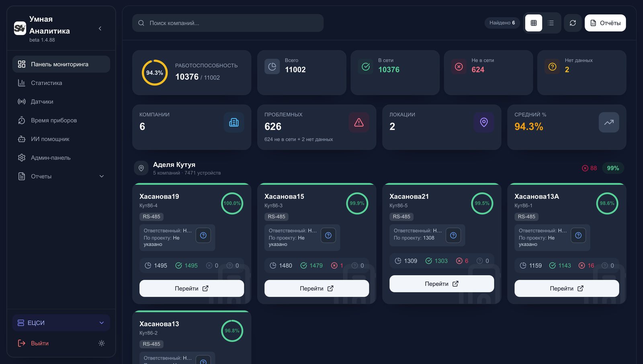Click the help icon on Хасанова19 card

click(x=203, y=235)
